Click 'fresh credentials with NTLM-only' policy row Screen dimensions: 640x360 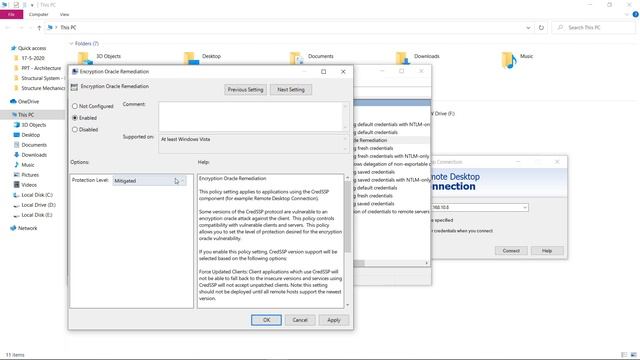[x=392, y=156]
